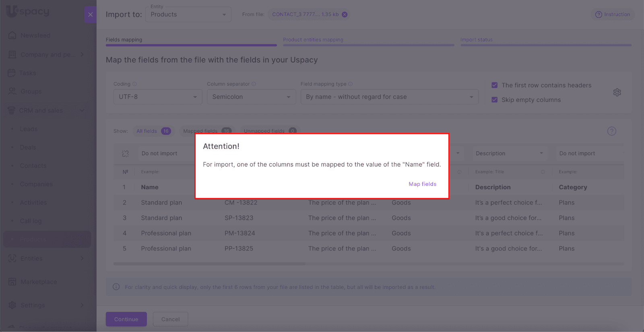Image resolution: width=644 pixels, height=332 pixels.
Task: Open Newsfeed from the sidebar
Action: [x=35, y=35]
